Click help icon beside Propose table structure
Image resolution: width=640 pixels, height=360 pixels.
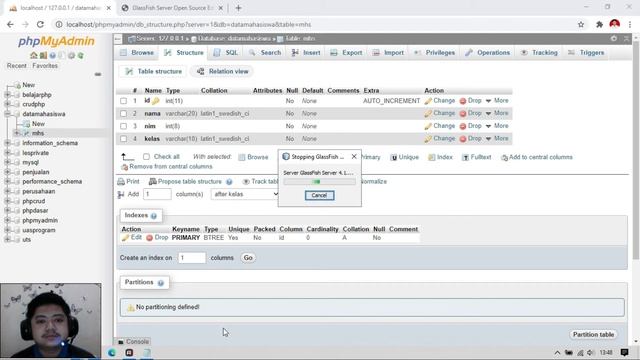click(229, 182)
